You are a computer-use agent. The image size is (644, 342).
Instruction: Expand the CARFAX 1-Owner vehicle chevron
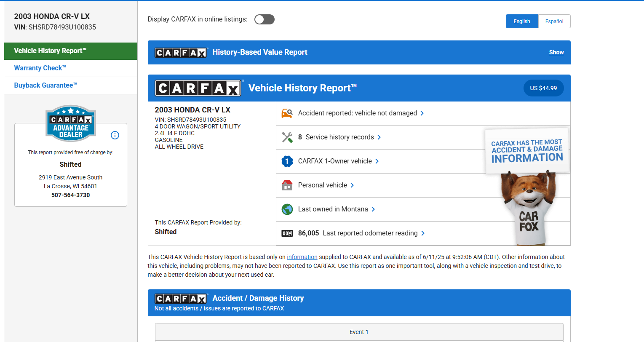[377, 161]
